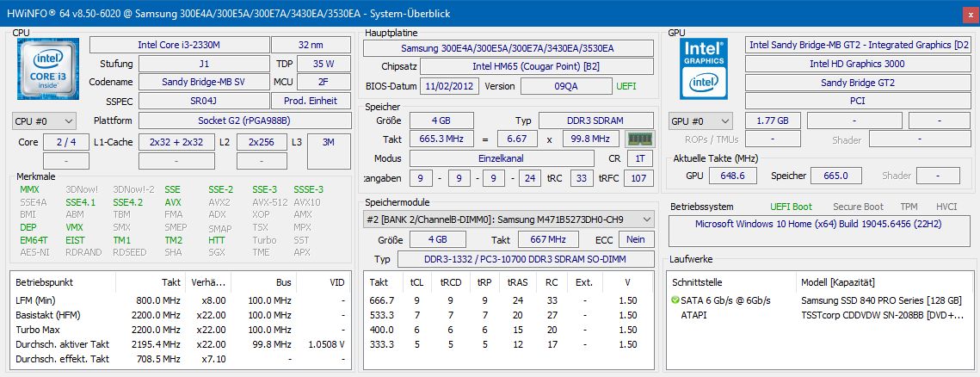Image resolution: width=980 pixels, height=377 pixels.
Task: Click the AES-NI feature label
Action: pos(34,252)
